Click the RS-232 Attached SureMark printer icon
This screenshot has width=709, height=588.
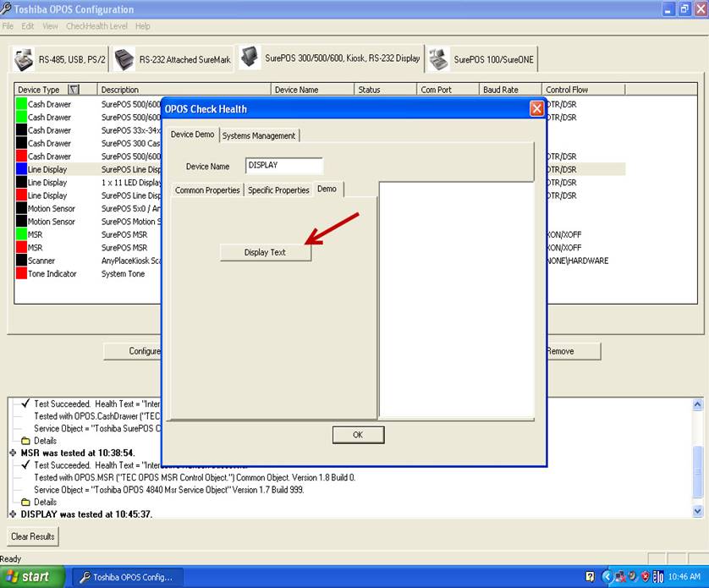tap(124, 59)
